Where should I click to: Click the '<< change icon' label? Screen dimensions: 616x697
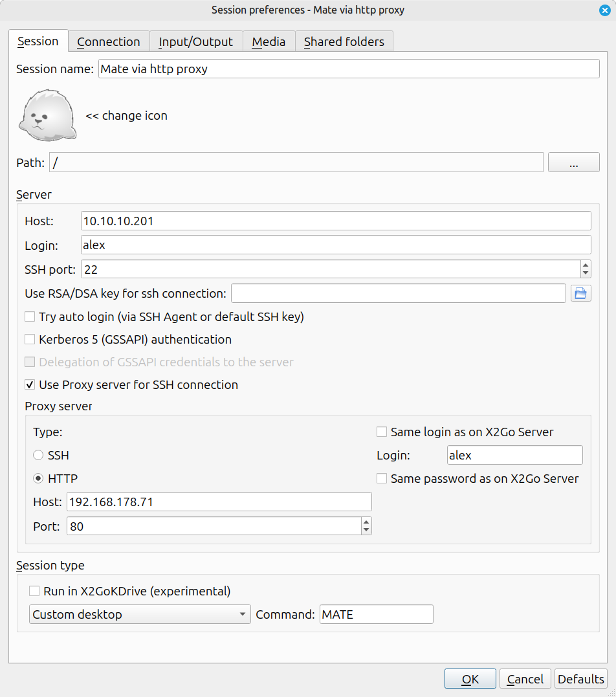[x=127, y=116]
